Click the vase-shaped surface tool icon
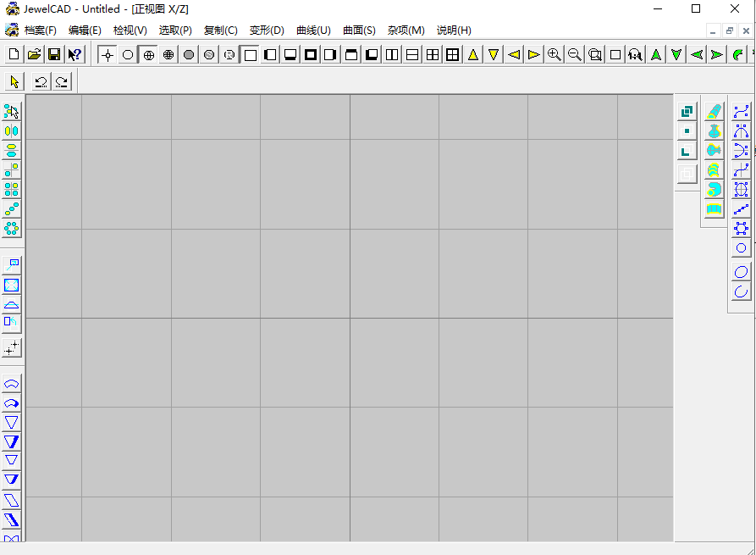Screen dimensions: 756x555 pos(714,131)
